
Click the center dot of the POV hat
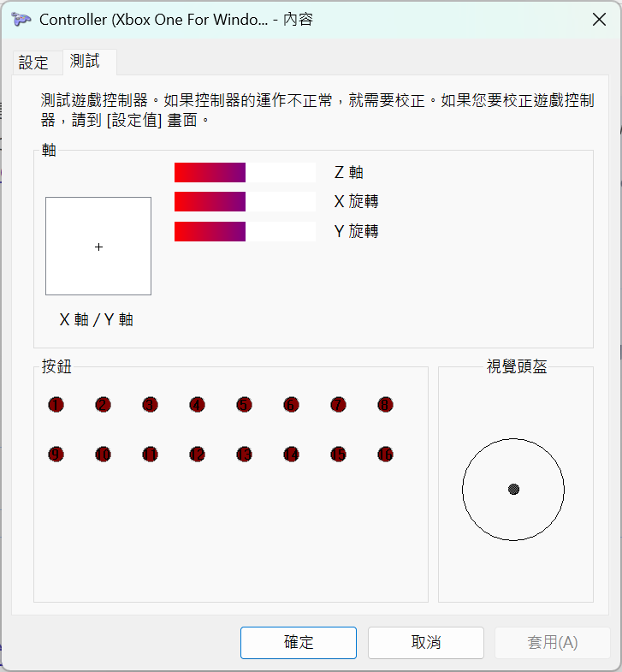click(x=513, y=490)
